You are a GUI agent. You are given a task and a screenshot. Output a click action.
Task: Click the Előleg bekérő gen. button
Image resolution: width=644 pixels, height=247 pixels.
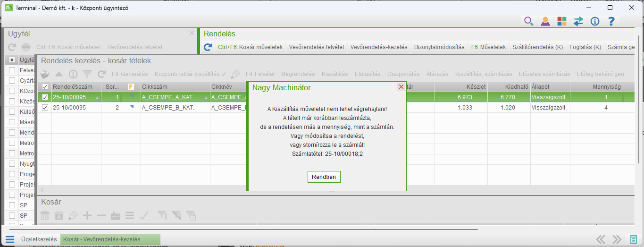point(601,74)
